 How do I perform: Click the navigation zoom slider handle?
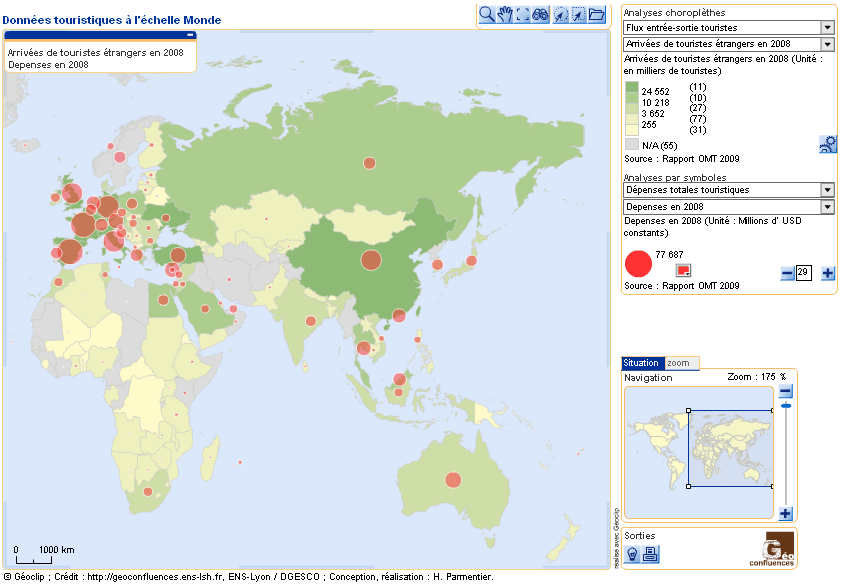(786, 406)
